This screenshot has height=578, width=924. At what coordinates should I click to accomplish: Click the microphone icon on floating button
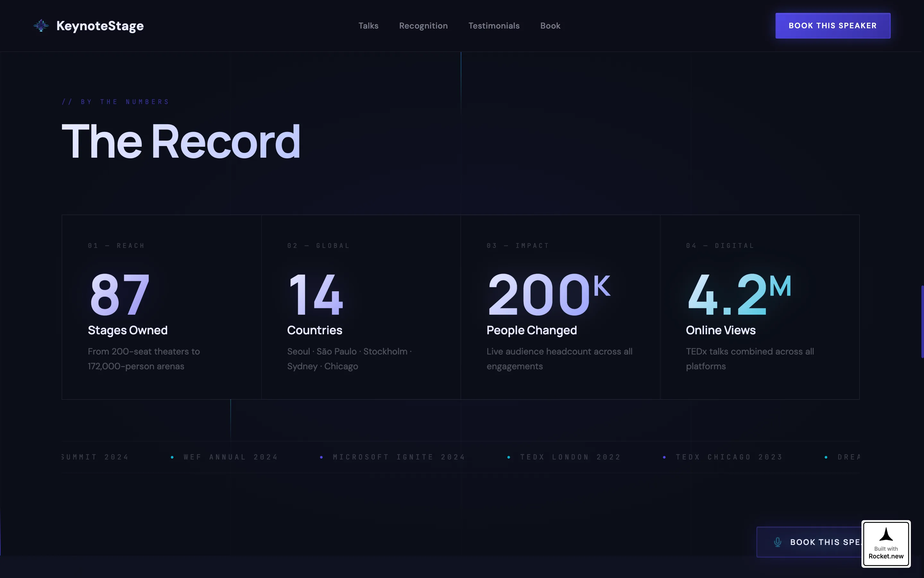pos(777,542)
